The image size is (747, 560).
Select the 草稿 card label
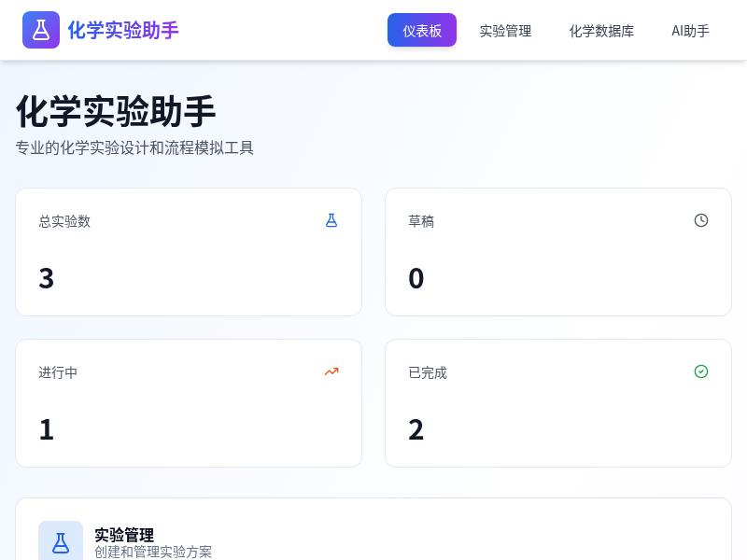[421, 221]
